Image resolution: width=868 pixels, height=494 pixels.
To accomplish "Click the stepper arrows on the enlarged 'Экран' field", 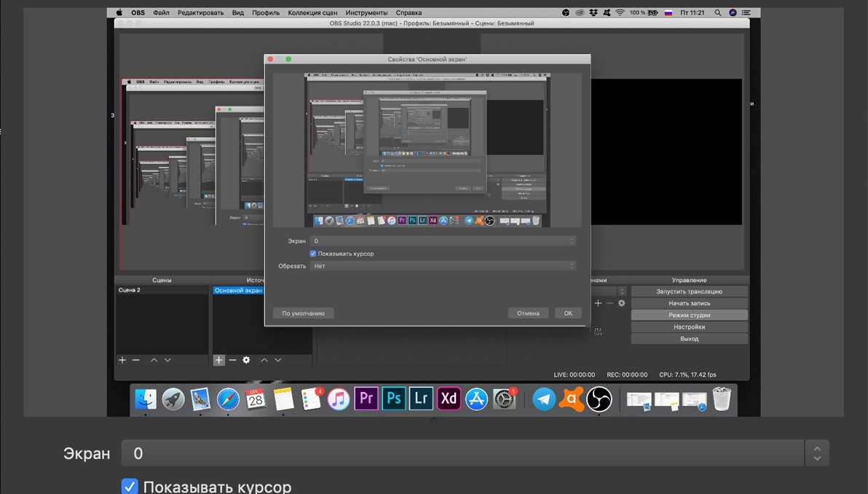I will click(x=817, y=453).
